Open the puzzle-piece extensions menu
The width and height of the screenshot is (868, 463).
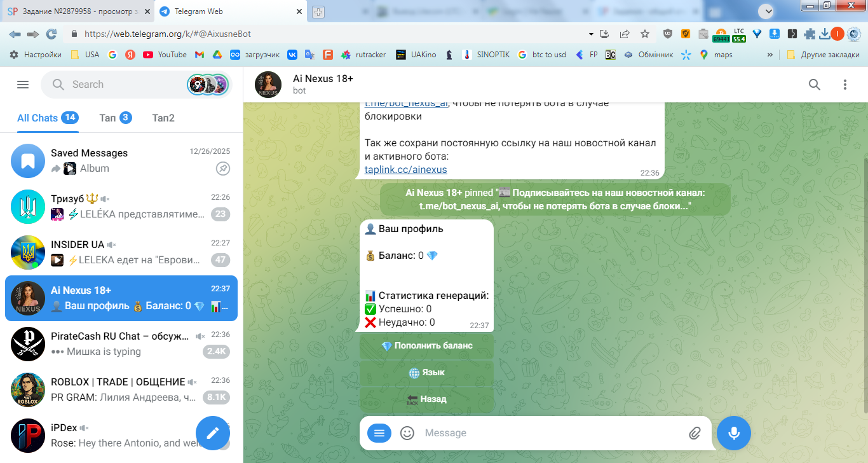(810, 34)
